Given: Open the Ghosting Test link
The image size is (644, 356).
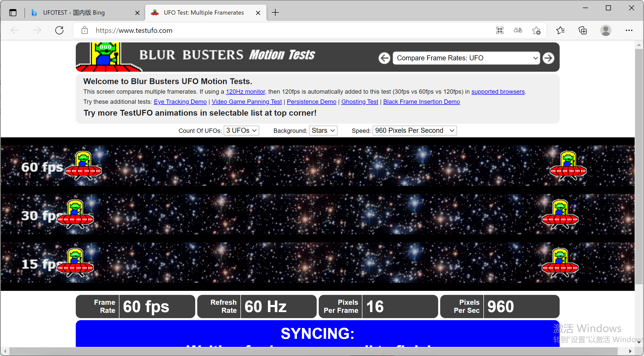Looking at the screenshot, I should pyautogui.click(x=360, y=102).
